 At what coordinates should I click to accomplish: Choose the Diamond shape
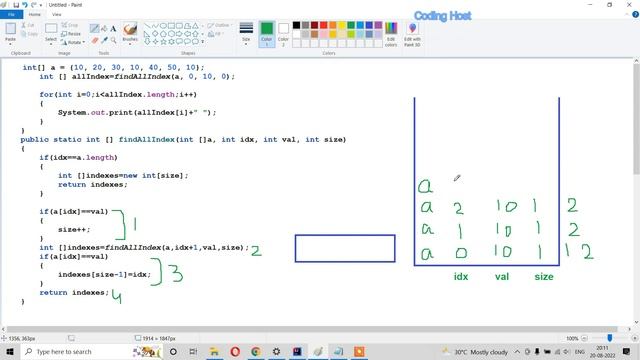tap(155, 34)
